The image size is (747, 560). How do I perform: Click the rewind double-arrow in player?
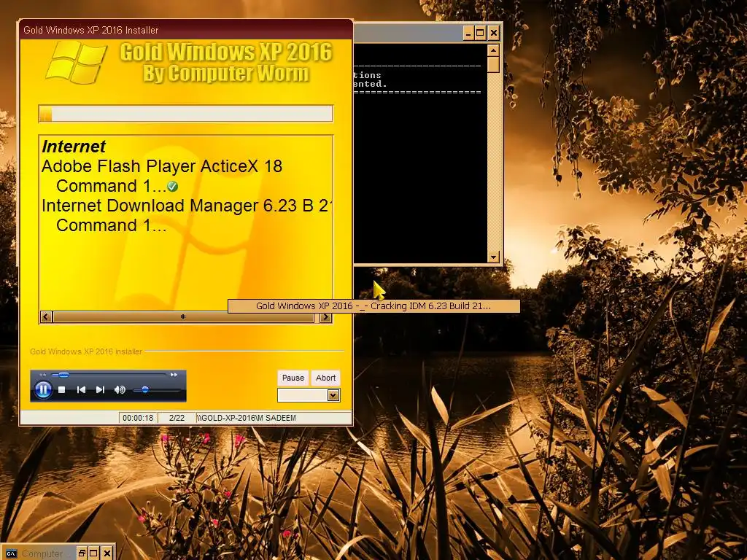(43, 376)
